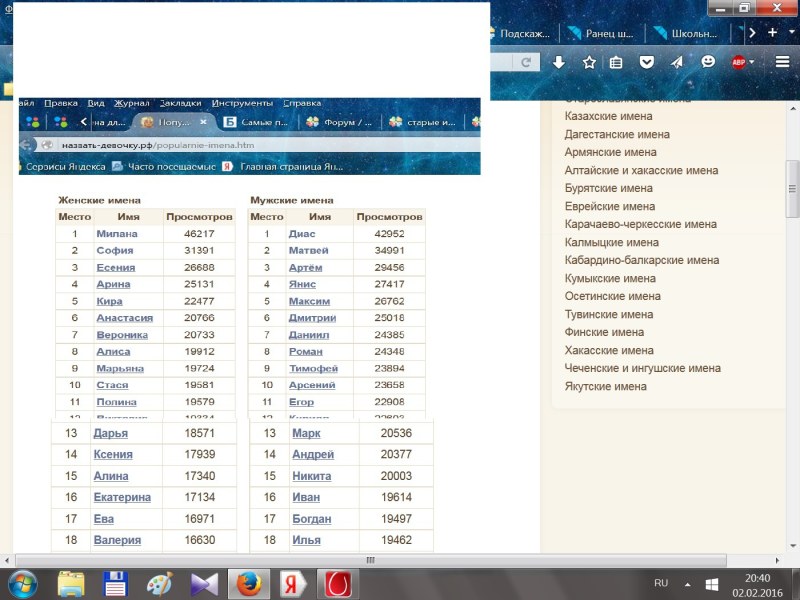This screenshot has height=600, width=800.
Task: Open the smiley face toolbar icon
Action: coord(708,62)
